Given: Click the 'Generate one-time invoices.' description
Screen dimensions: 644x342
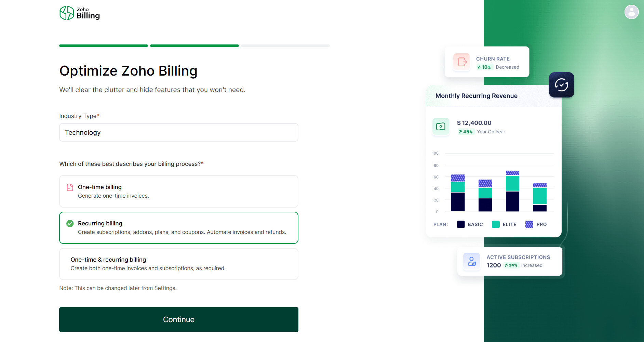Looking at the screenshot, I should tap(113, 196).
